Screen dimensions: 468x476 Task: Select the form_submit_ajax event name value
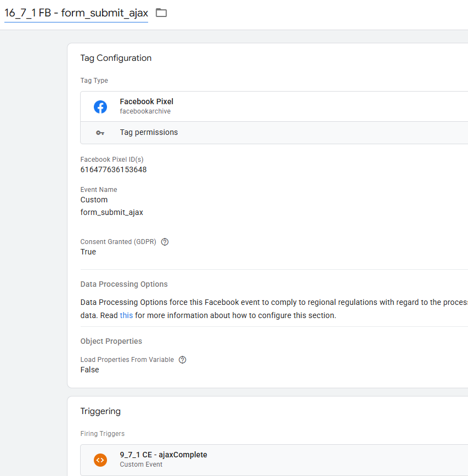pyautogui.click(x=112, y=212)
